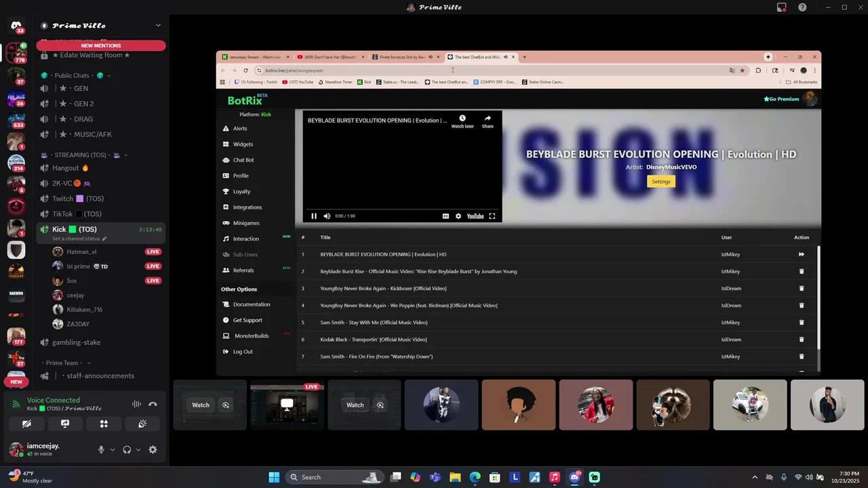Screen dimensions: 868x488
Task: Open the soundboard button
Action: [142, 424]
